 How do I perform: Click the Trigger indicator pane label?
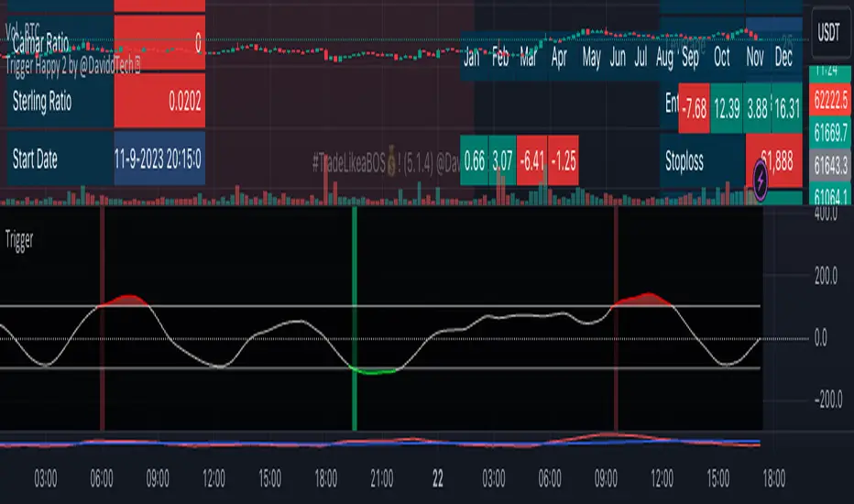pos(19,240)
